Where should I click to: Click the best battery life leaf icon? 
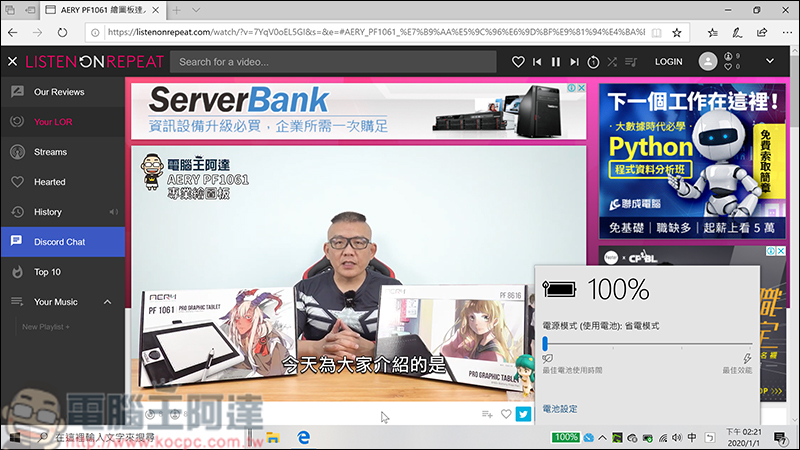point(547,359)
